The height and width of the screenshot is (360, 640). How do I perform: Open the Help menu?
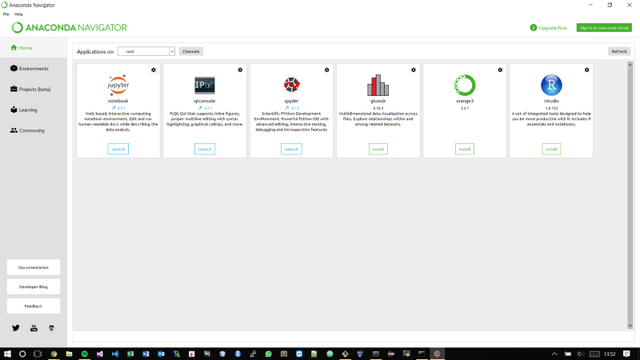(18, 14)
